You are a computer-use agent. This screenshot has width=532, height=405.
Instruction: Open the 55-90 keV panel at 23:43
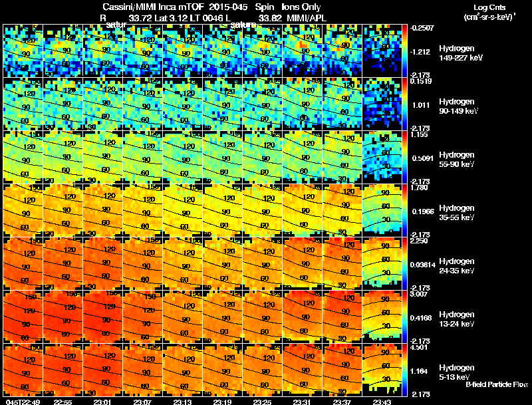click(x=382, y=158)
